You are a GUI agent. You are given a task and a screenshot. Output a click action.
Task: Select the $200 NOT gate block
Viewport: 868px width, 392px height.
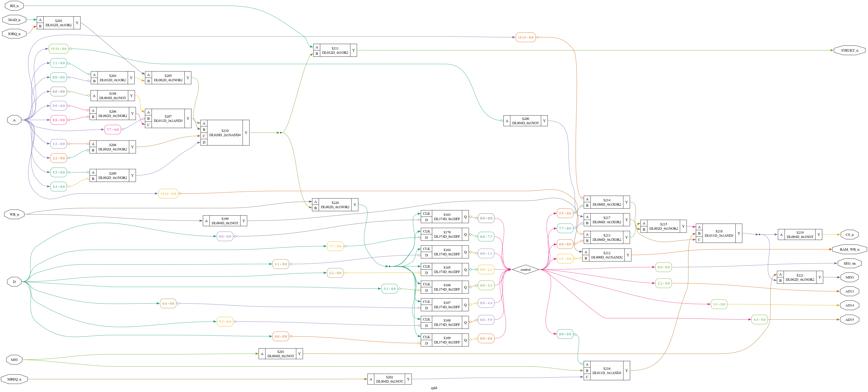pyautogui.click(x=525, y=121)
